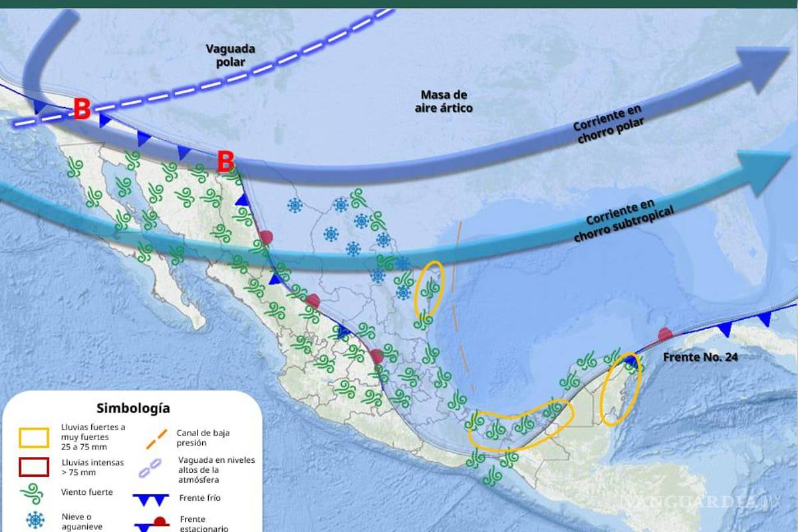Click the yellow oval over Yucatán peninsula
798x532 pixels.
620,389
